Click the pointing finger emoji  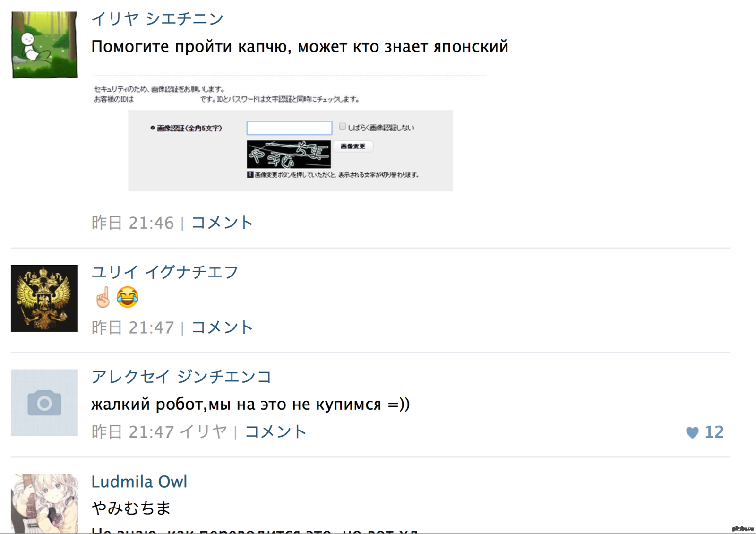[x=103, y=297]
